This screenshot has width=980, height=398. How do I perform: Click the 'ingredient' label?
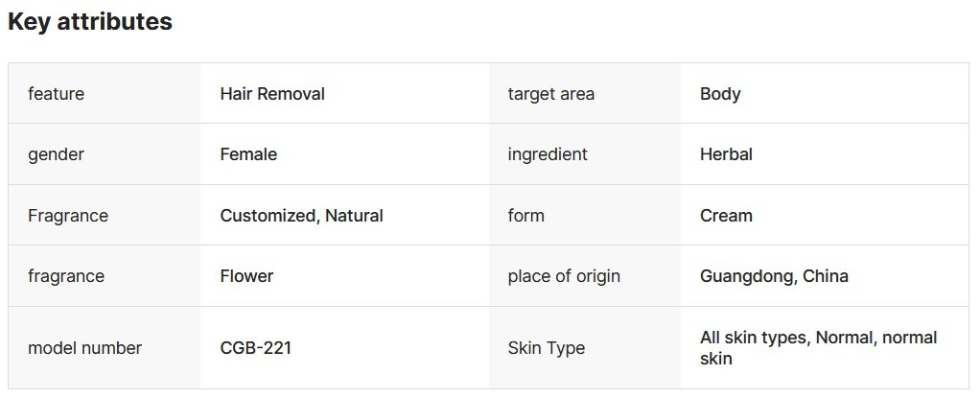[548, 154]
